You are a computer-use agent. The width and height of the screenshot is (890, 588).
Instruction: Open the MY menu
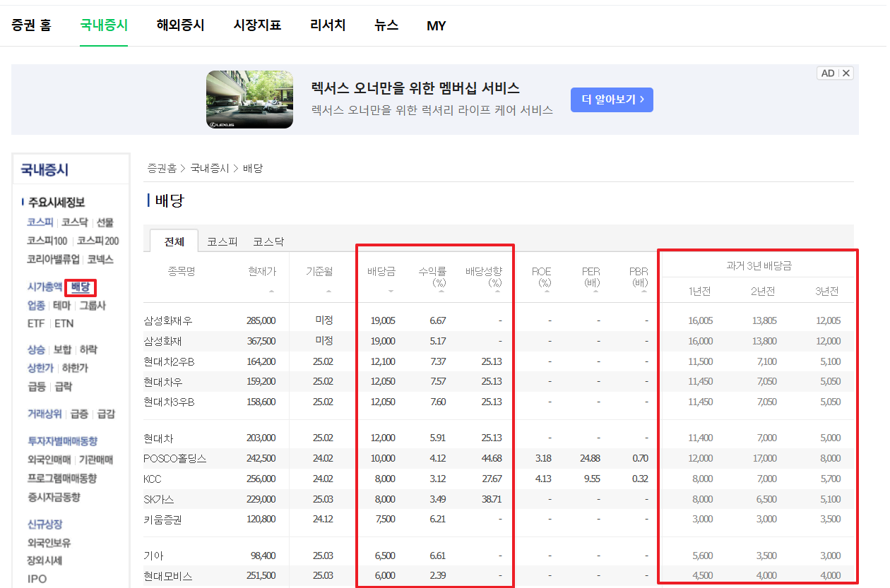[x=436, y=25]
